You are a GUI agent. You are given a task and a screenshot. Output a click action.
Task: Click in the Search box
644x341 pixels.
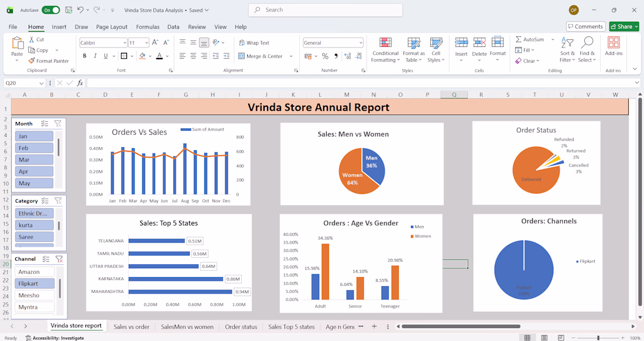coord(326,10)
